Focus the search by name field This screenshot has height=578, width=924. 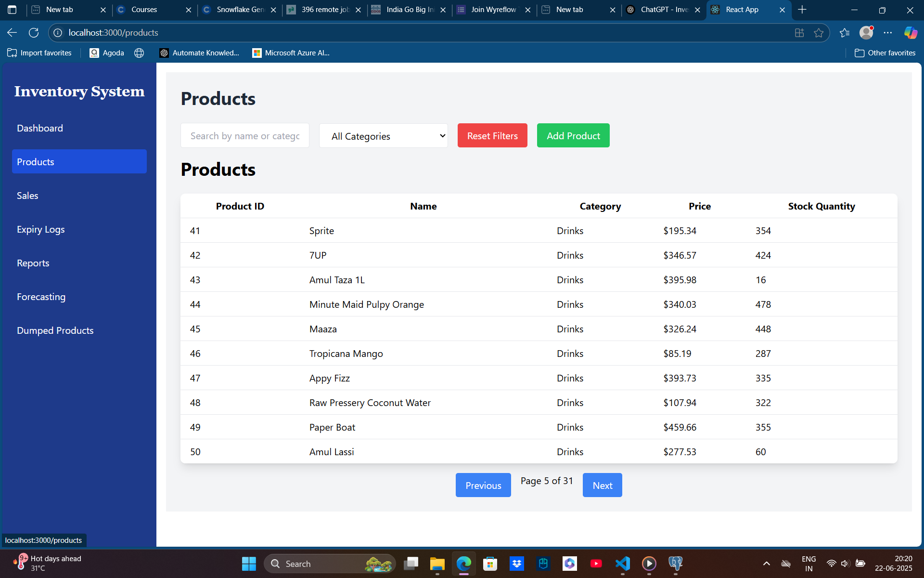(245, 136)
